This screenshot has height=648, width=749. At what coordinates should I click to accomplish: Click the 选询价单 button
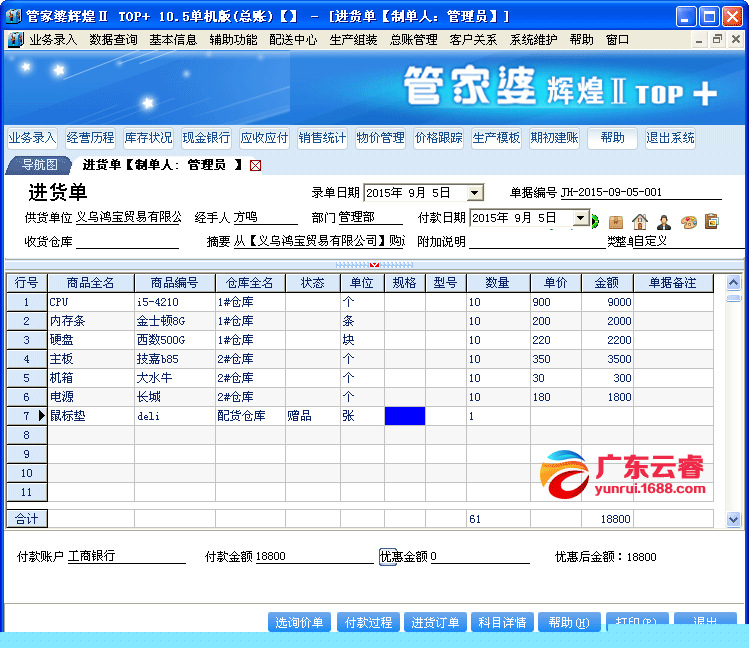pos(299,622)
